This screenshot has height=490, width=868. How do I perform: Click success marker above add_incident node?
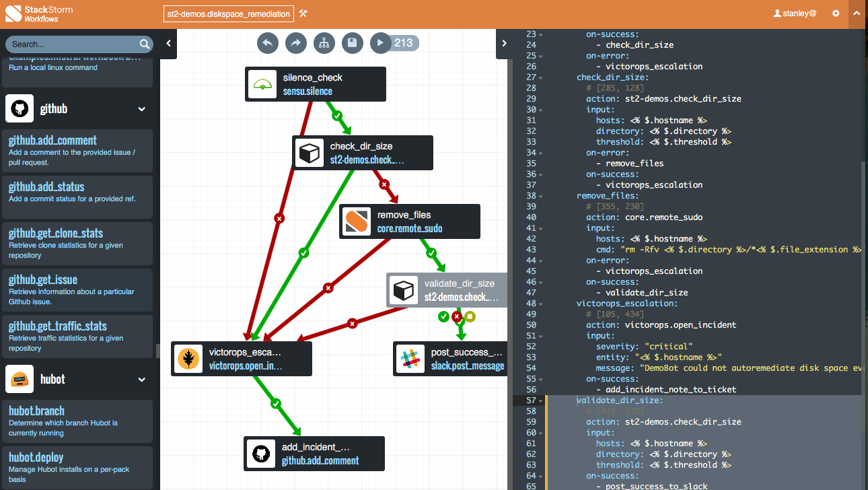(x=275, y=404)
